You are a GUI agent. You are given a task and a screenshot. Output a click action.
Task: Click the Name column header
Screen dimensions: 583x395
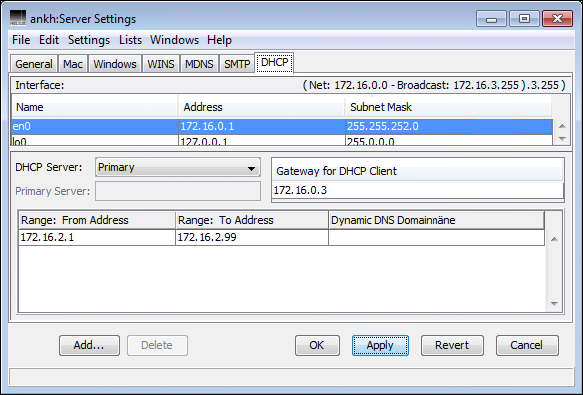95,107
